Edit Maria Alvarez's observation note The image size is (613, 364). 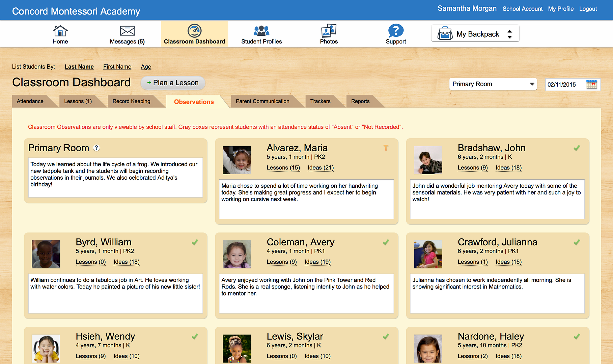(306, 199)
